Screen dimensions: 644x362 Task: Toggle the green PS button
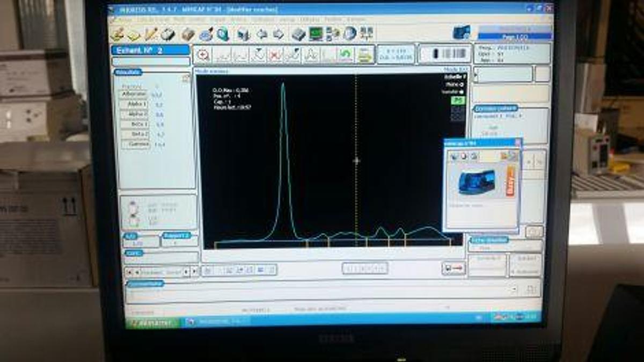click(457, 100)
